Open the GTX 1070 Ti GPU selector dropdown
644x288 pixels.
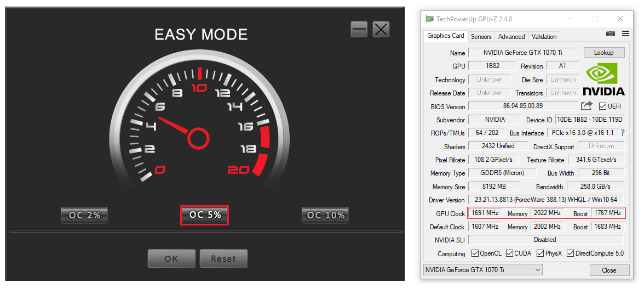tap(482, 270)
